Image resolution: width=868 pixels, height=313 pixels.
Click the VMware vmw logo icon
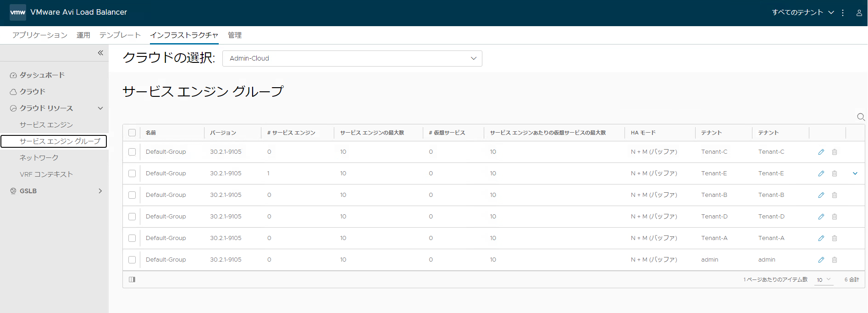point(17,12)
